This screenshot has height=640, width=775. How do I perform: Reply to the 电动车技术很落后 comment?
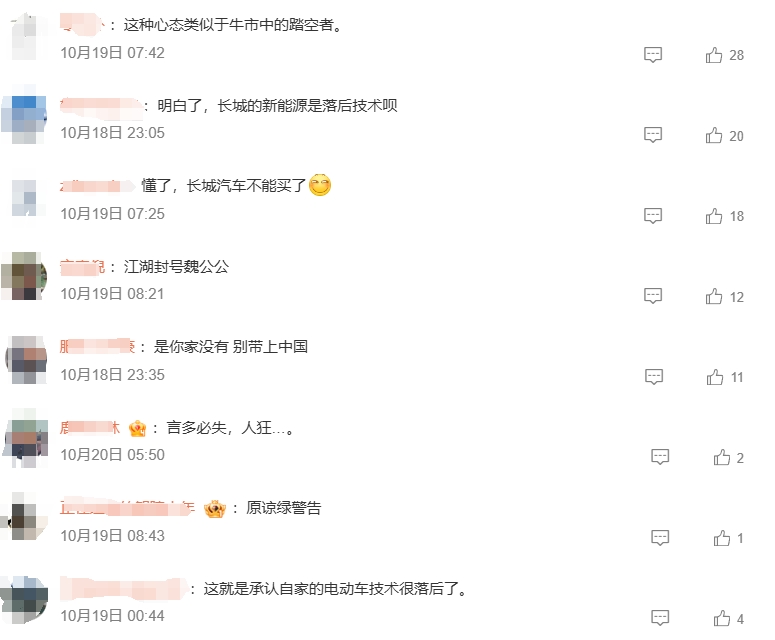pyautogui.click(x=660, y=618)
